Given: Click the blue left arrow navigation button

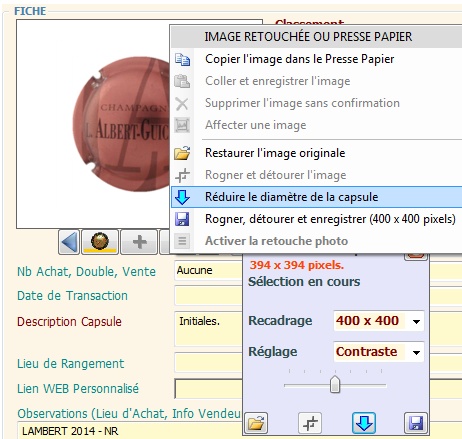Looking at the screenshot, I should [69, 242].
